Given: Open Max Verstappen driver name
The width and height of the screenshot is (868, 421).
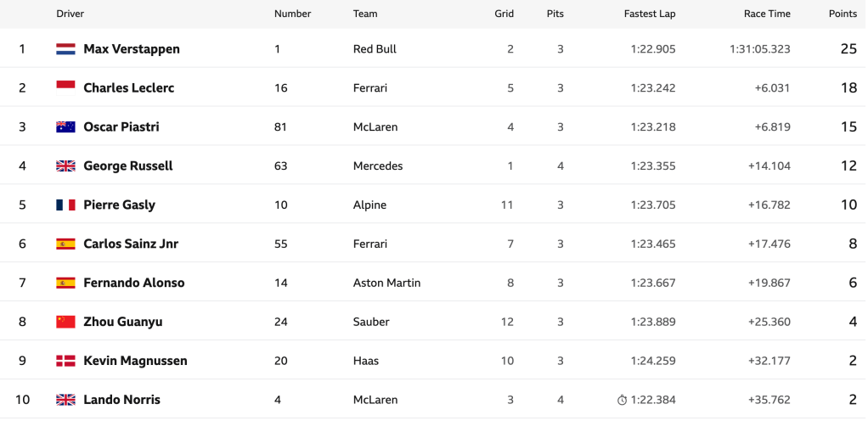Looking at the screenshot, I should (x=132, y=49).
